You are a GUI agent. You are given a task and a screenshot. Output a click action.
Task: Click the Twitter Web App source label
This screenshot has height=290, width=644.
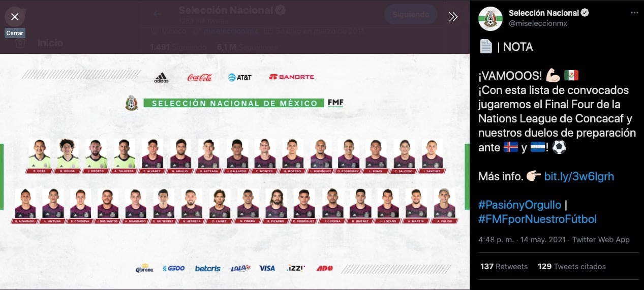pos(601,240)
